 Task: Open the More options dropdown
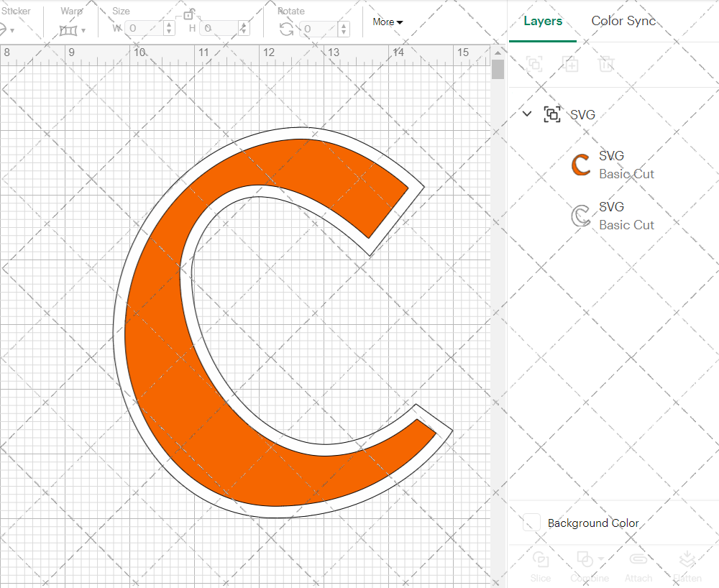387,22
